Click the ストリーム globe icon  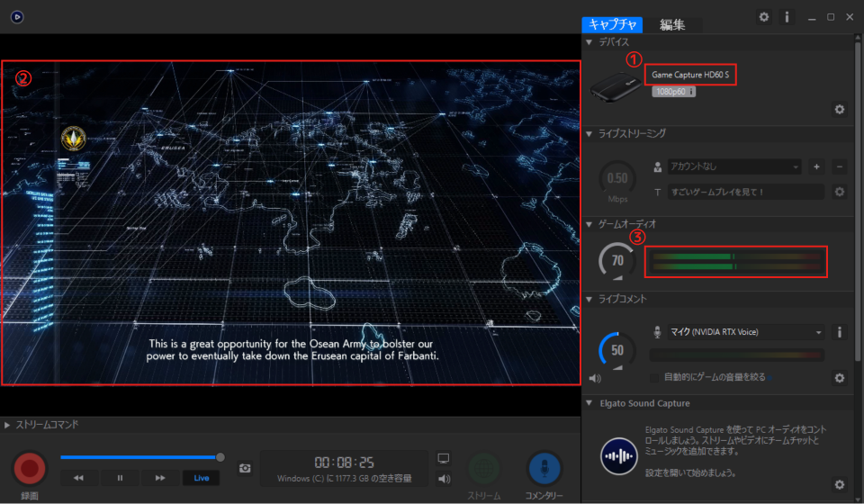(x=484, y=469)
